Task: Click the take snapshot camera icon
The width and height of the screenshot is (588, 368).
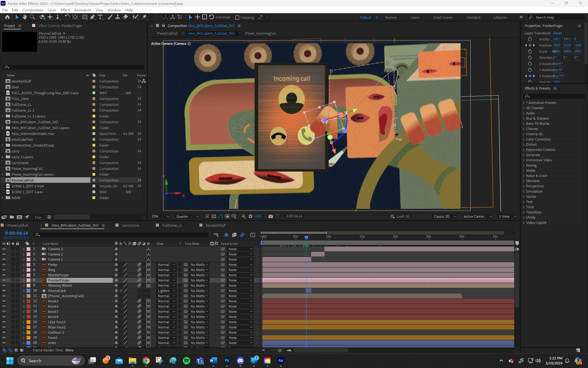Action: point(270,217)
